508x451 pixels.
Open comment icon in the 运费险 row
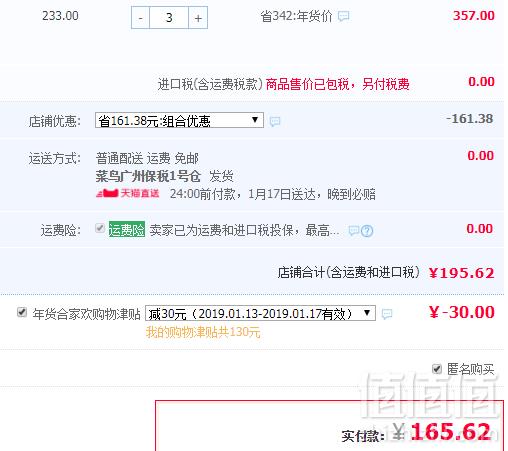[x=354, y=230]
